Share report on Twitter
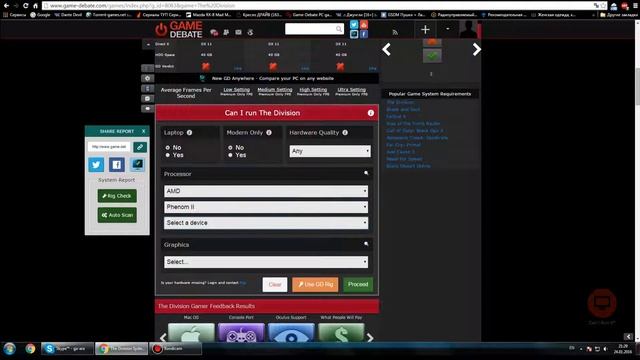 click(x=96, y=165)
